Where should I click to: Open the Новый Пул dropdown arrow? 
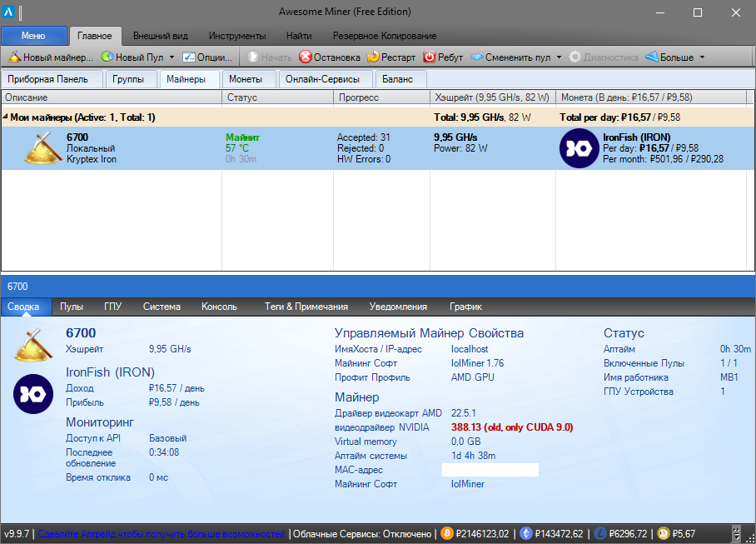172,57
